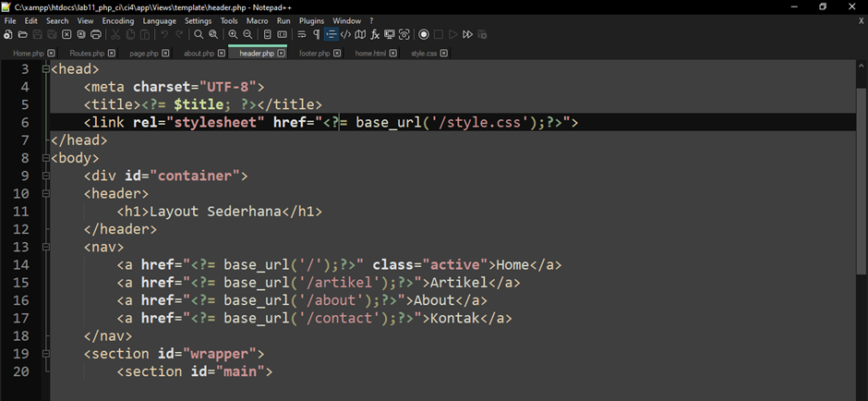Collapse the header fold on line 10
The width and height of the screenshot is (868, 401).
[45, 194]
